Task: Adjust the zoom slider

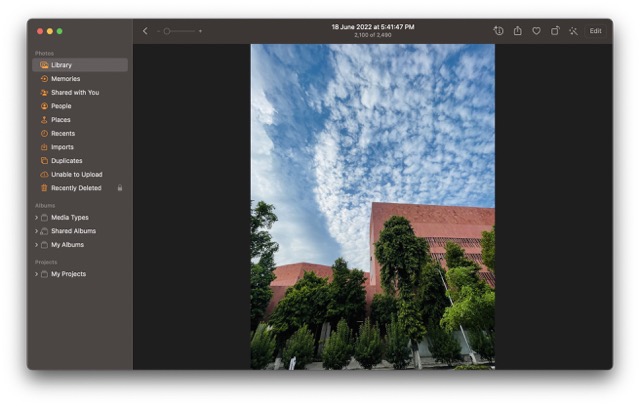Action: 167,31
